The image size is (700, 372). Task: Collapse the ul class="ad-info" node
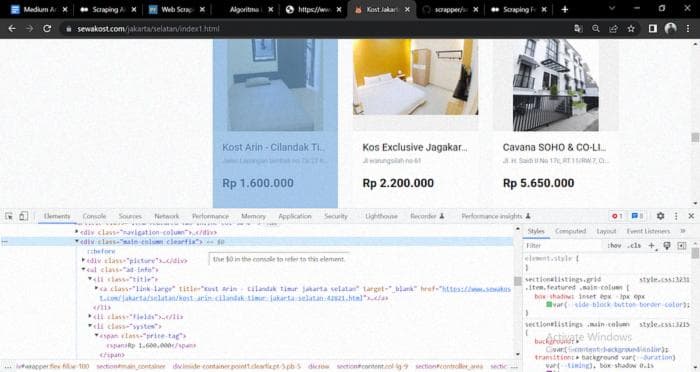tap(83, 270)
